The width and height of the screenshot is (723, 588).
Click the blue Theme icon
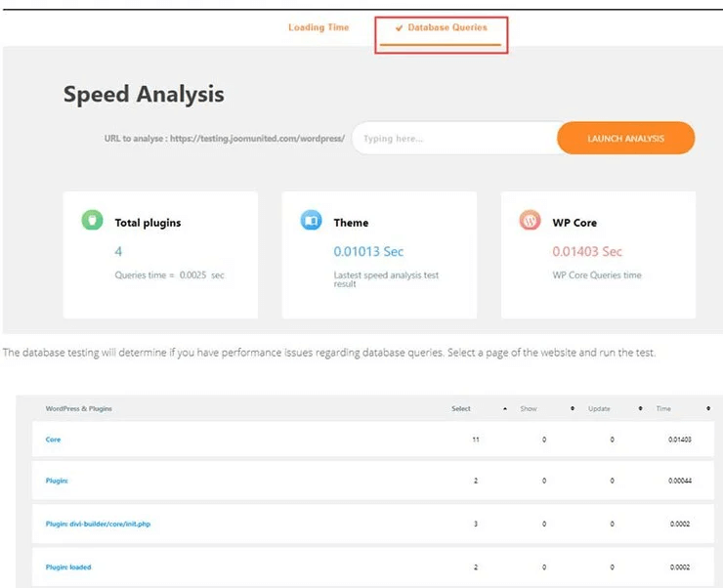(x=312, y=220)
